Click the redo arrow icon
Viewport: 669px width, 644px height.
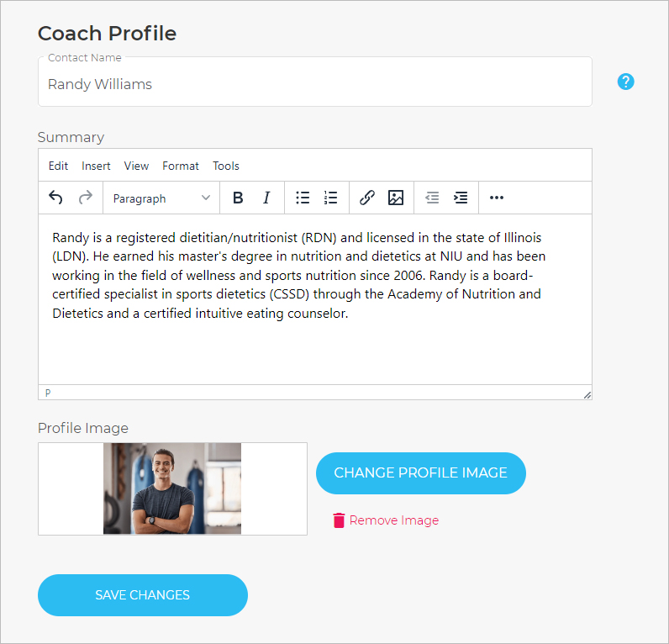86,198
